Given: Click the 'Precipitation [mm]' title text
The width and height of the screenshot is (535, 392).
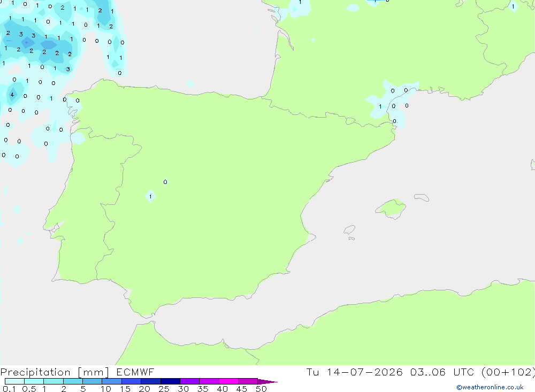Looking at the screenshot, I should point(55,372).
